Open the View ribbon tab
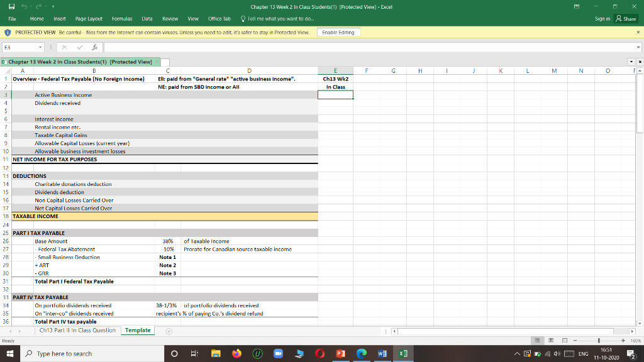 193,19
